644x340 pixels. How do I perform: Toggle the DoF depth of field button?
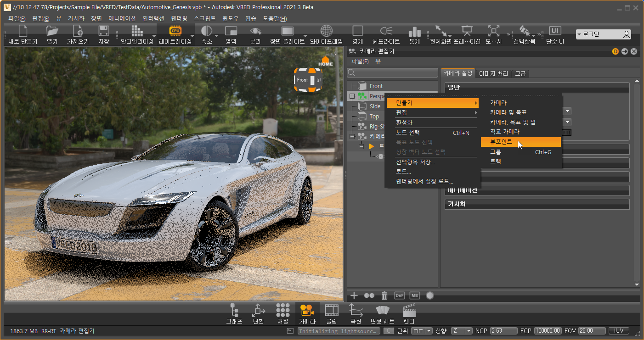click(400, 295)
